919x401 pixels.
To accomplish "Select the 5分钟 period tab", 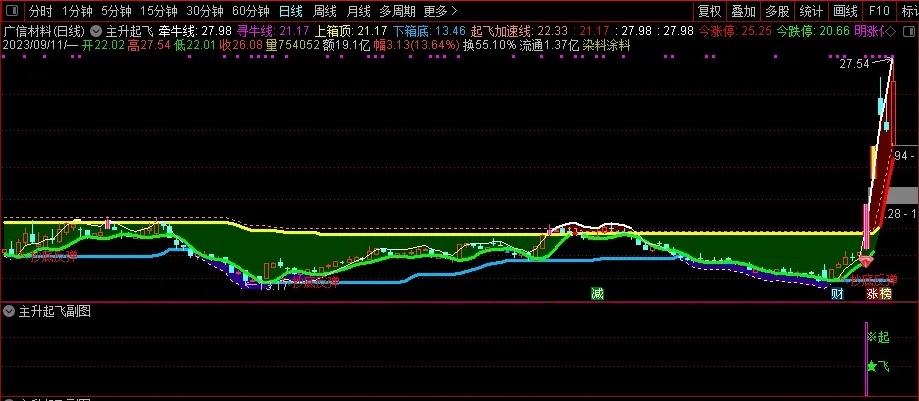I will point(116,11).
